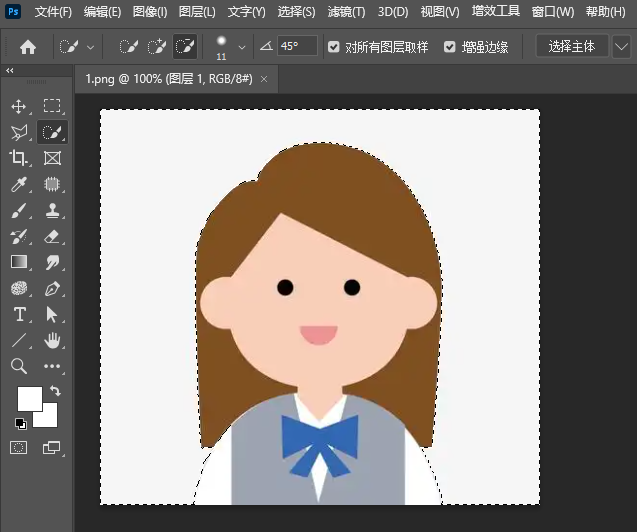Click the brush angle icon
This screenshot has width=637, height=532.
(x=266, y=46)
